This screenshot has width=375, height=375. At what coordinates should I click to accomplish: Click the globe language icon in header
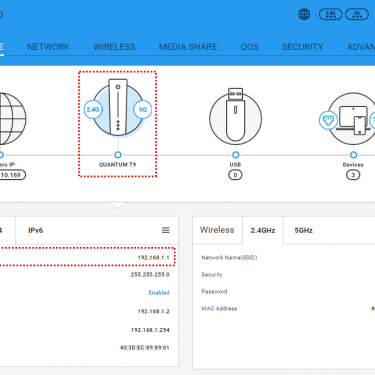coord(304,14)
